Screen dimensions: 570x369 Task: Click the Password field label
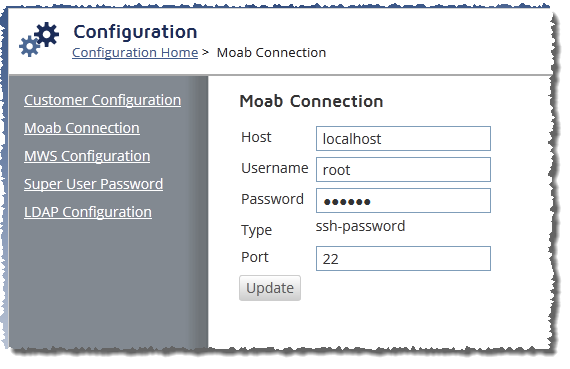pos(272,199)
